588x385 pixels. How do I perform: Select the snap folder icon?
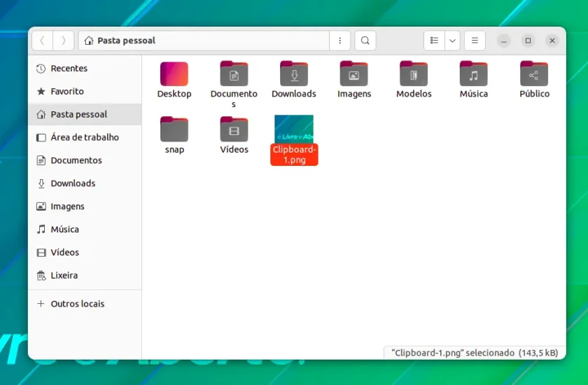tap(174, 129)
